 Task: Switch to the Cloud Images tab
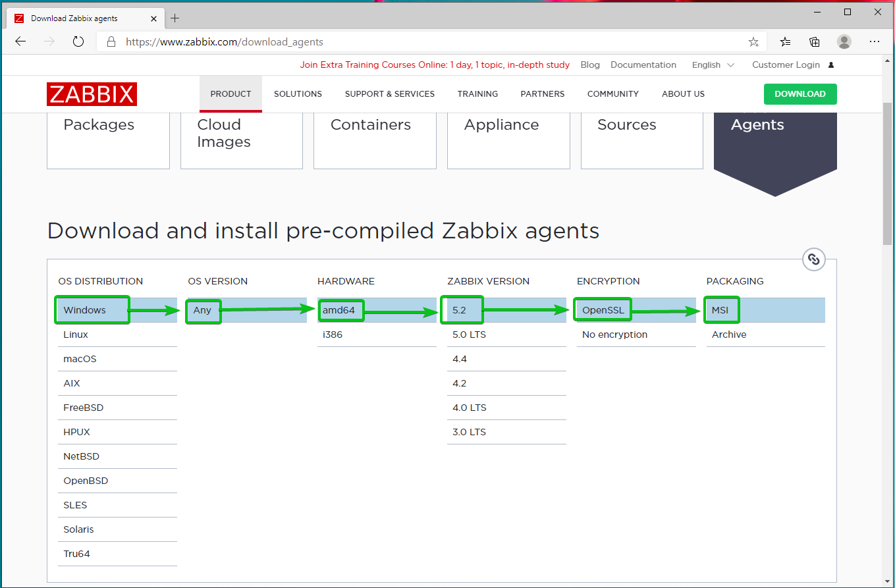click(242, 141)
